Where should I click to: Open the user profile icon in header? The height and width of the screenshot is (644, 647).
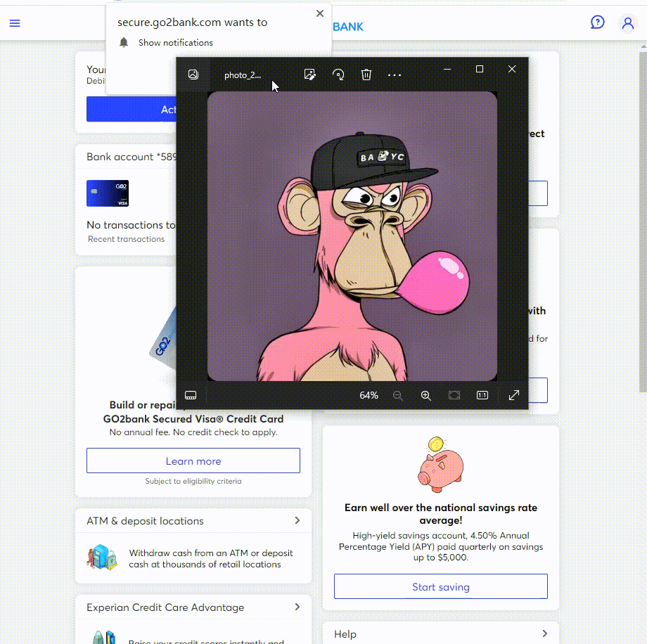pos(627,23)
